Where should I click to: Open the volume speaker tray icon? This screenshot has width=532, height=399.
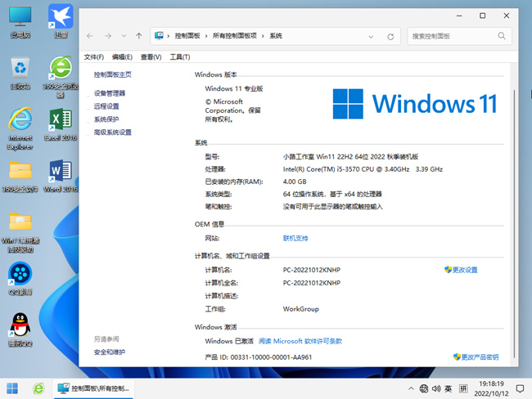tap(436, 388)
